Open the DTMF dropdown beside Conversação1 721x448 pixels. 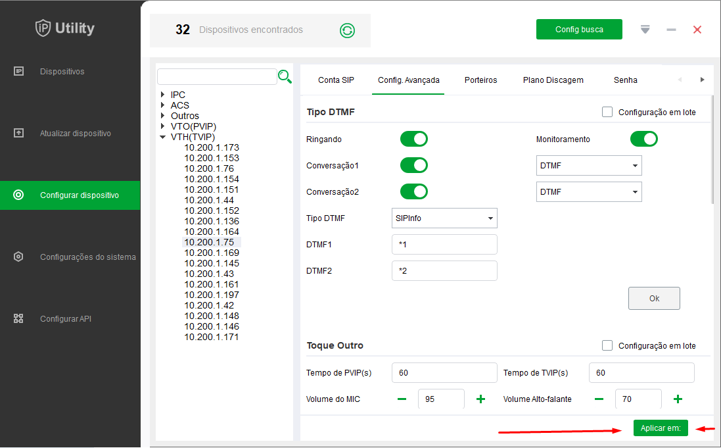click(589, 166)
